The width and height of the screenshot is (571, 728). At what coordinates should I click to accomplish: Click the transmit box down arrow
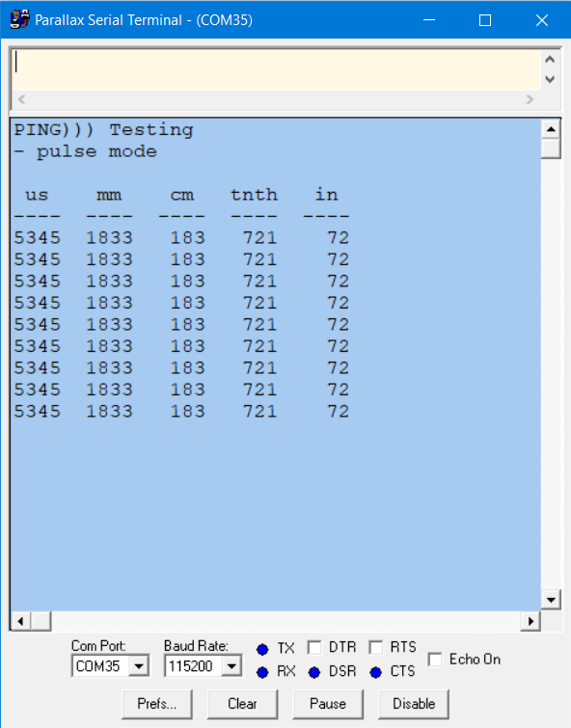click(550, 79)
